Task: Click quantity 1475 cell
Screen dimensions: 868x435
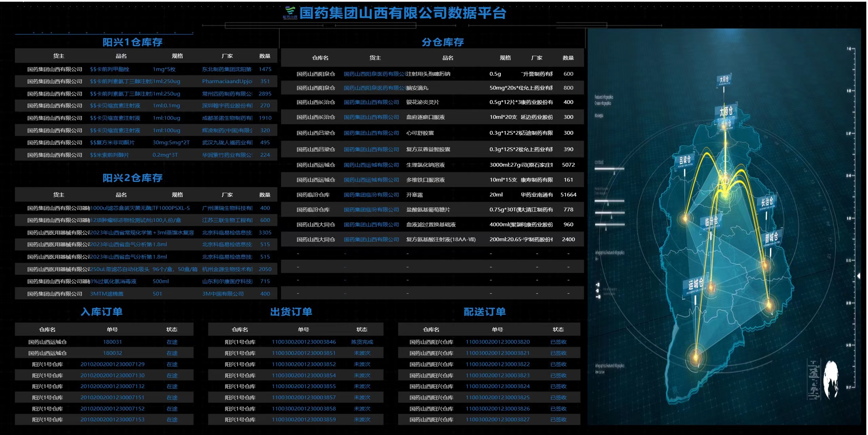Action: [265, 69]
